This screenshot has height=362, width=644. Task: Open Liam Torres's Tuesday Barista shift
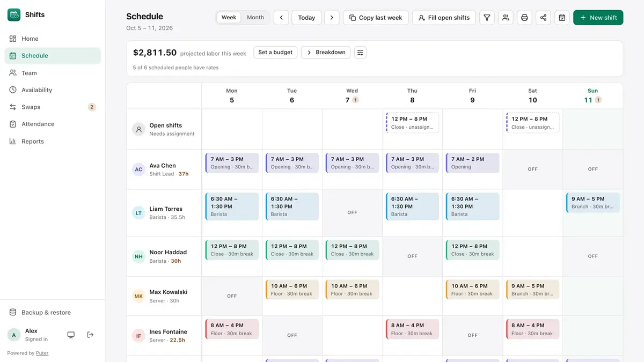click(292, 206)
